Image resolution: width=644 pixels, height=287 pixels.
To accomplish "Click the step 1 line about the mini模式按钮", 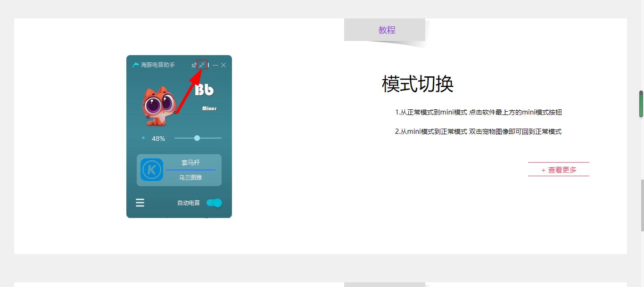I will tap(479, 112).
